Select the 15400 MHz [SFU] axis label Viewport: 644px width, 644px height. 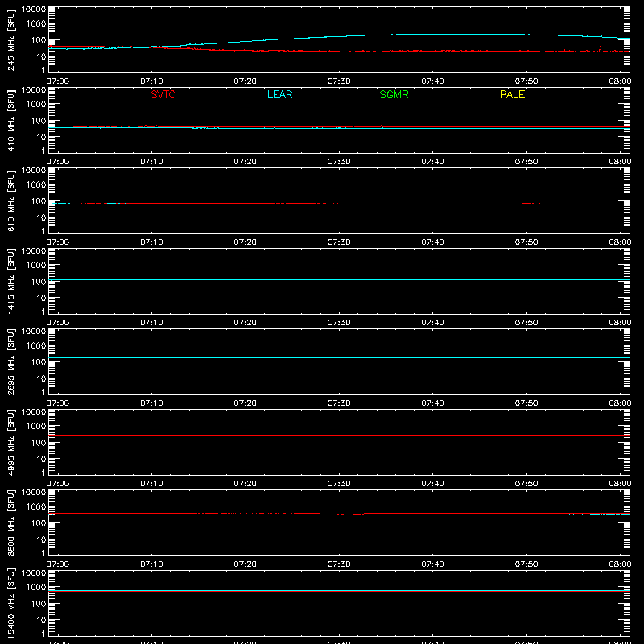click(10, 603)
